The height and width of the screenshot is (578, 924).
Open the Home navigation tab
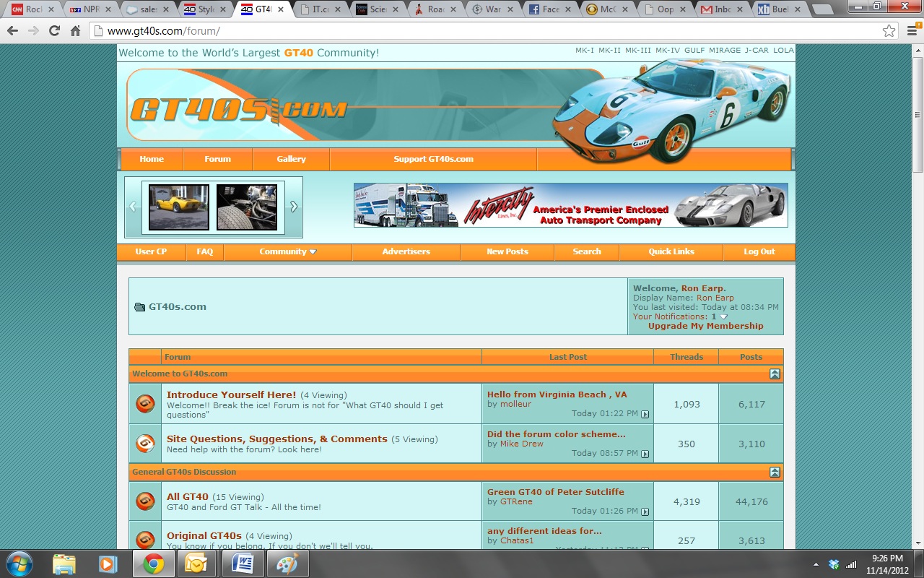(x=152, y=159)
